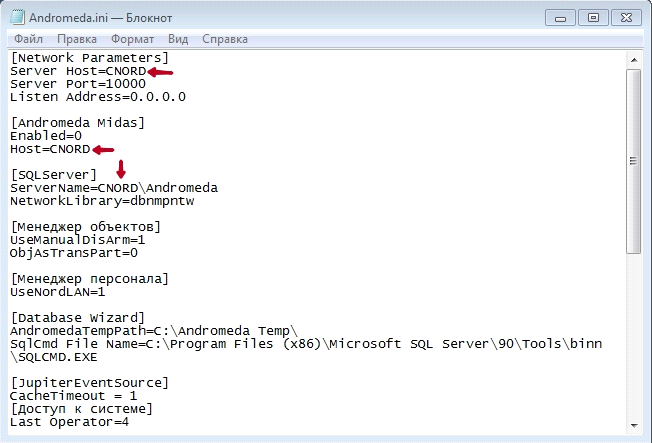Click the scrollbar down arrow

coord(634,425)
